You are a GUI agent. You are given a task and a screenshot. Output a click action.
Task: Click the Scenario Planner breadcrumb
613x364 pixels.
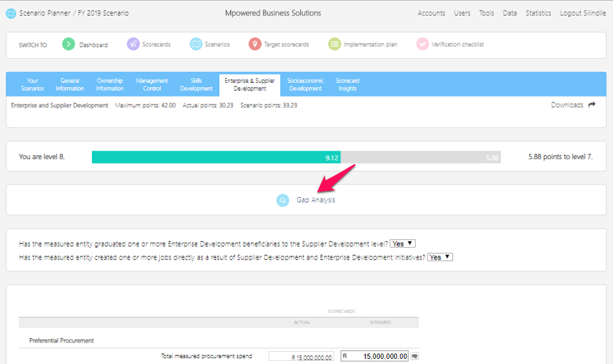pyautogui.click(x=44, y=13)
